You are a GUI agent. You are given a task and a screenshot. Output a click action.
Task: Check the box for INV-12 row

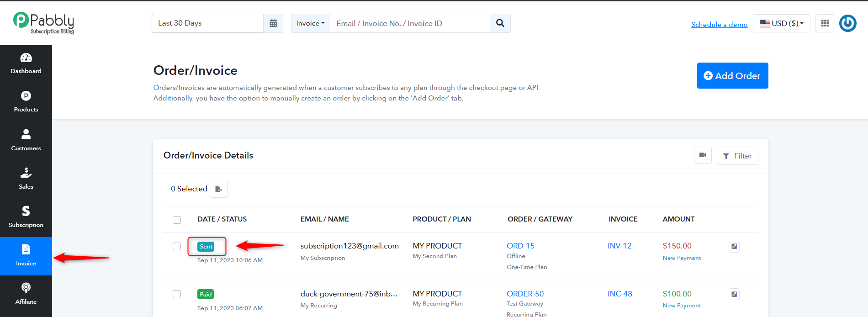click(x=177, y=246)
